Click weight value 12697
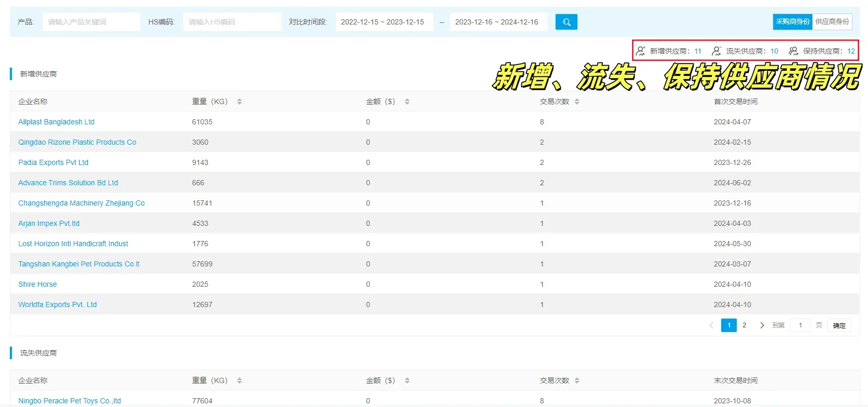This screenshot has height=407, width=868. tap(202, 304)
